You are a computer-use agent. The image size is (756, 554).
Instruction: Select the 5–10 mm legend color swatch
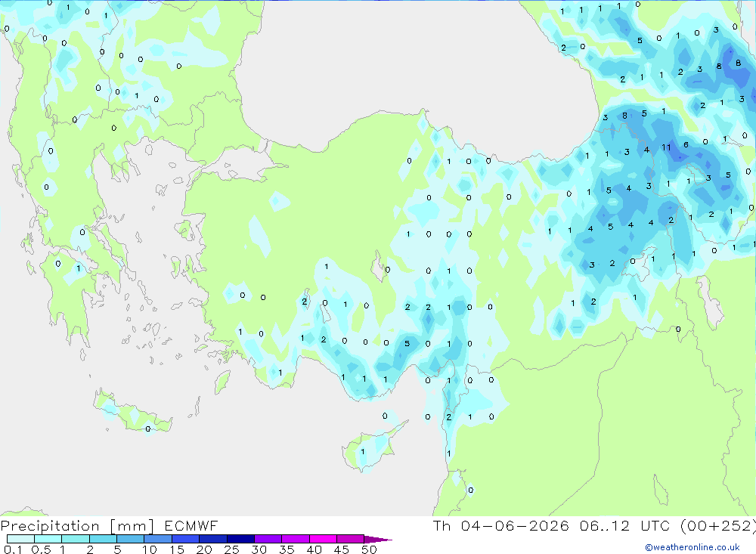tap(130, 539)
